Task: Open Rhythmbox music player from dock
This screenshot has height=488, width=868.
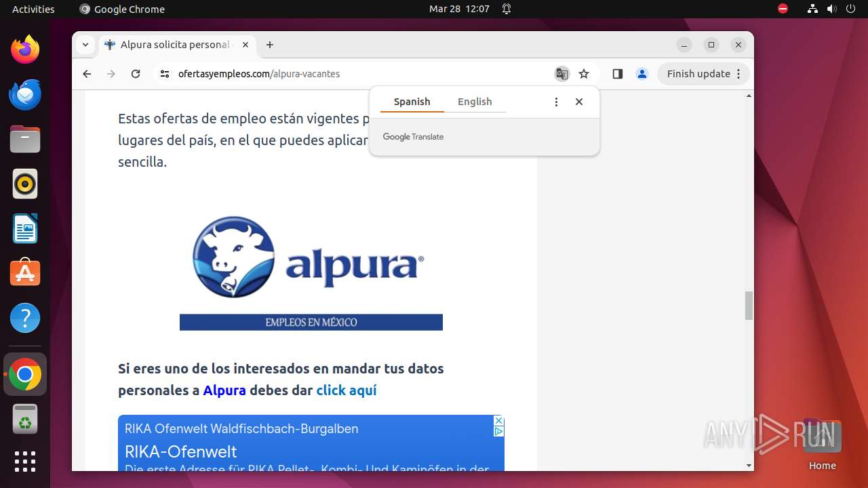Action: pos(25,184)
